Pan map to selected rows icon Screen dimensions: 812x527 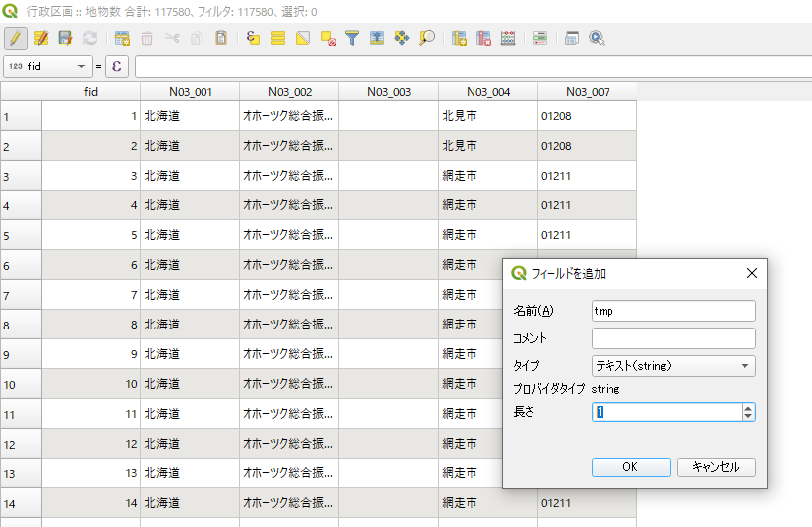402,38
